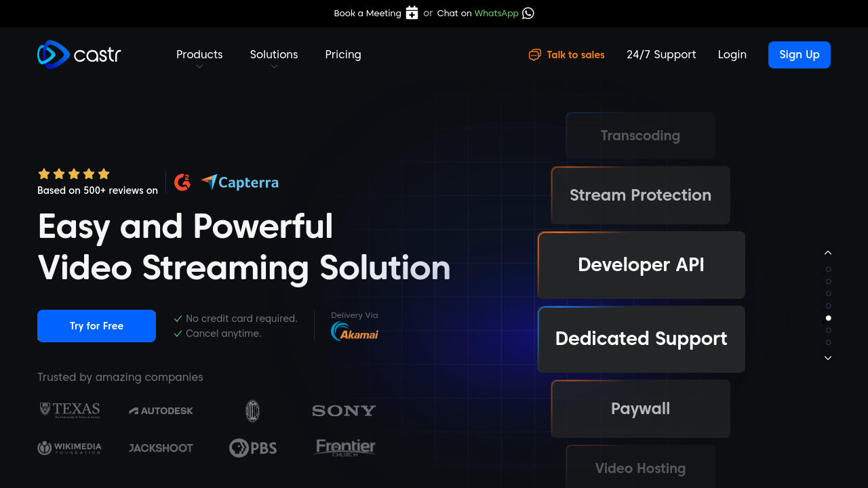Select the last slide indicator dot
The image size is (868, 488).
tap(828, 342)
